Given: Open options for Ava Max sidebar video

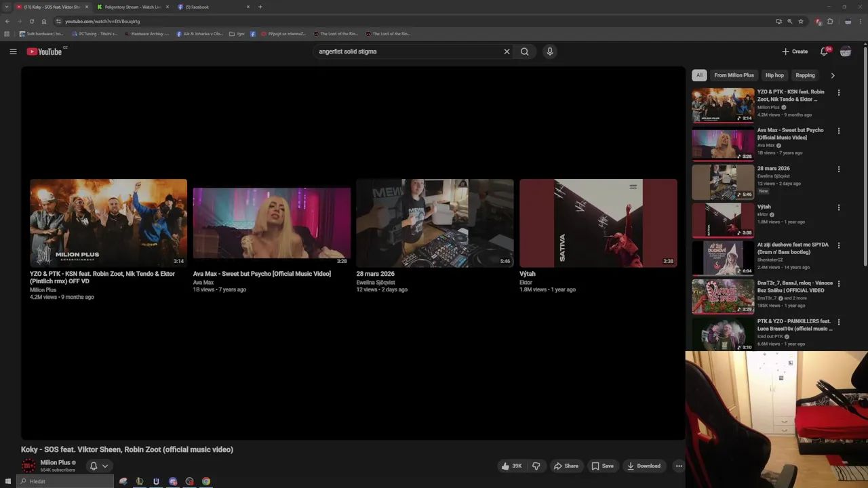Looking at the screenshot, I should coord(839,131).
